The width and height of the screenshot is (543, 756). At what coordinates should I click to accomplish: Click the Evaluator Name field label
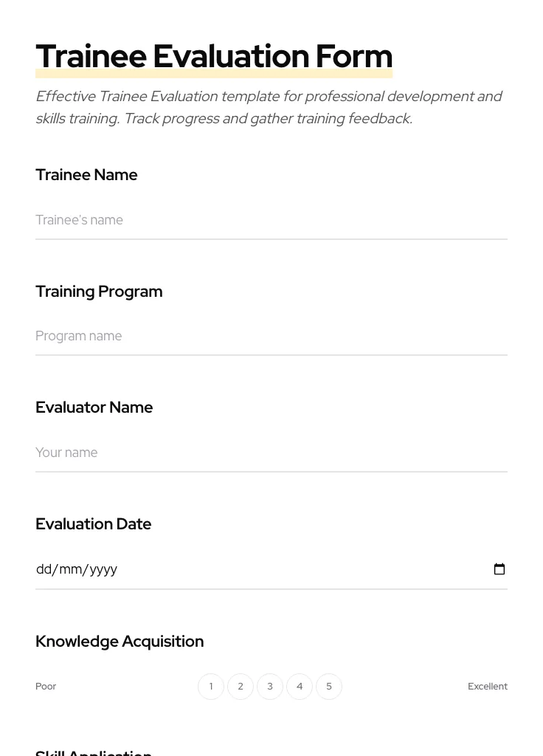pos(94,408)
